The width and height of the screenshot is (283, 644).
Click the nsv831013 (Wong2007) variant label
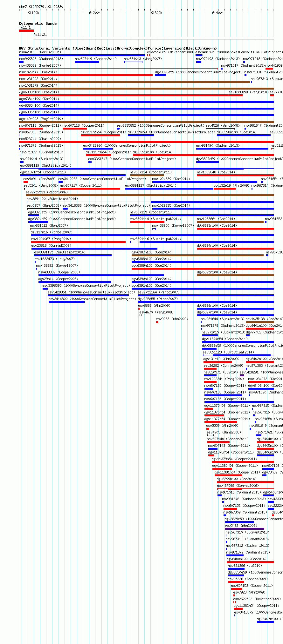click(x=143, y=59)
